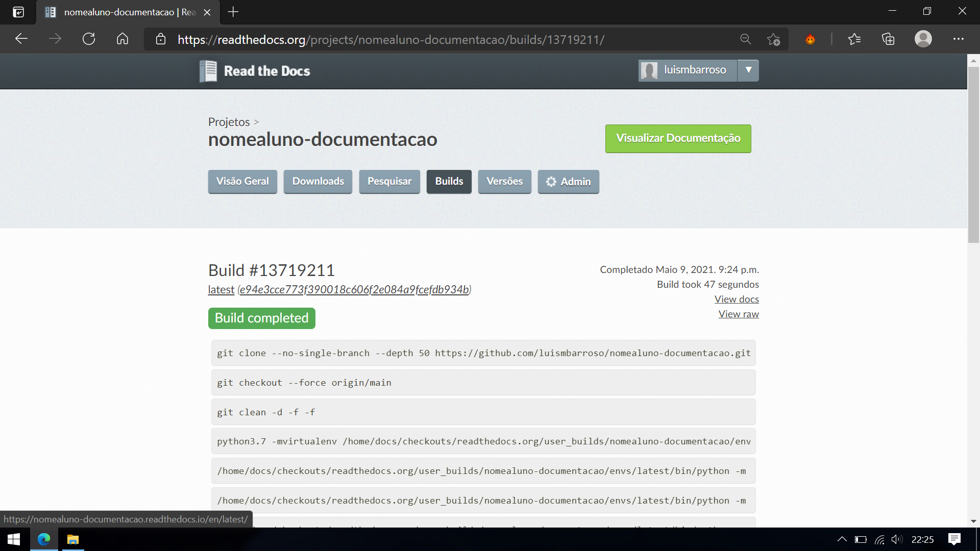The width and height of the screenshot is (980, 551).
Task: Open the Collections icon
Action: (888, 39)
